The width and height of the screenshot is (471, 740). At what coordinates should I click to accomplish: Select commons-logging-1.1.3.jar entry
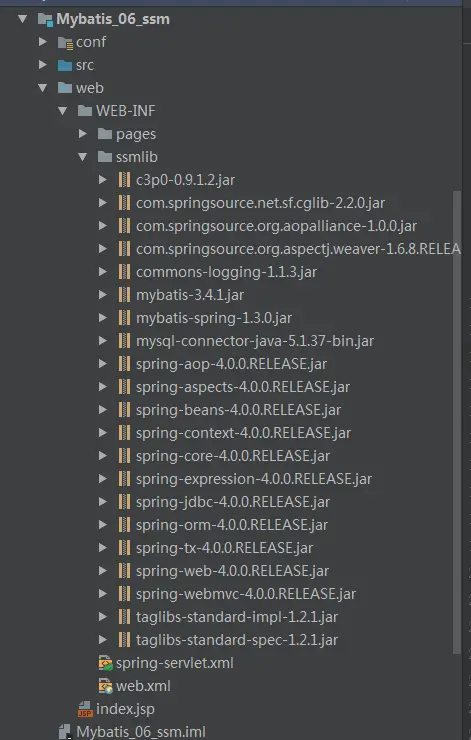click(227, 272)
